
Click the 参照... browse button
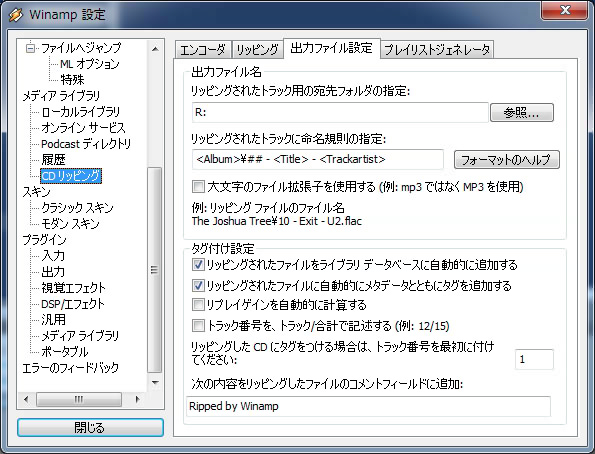(x=522, y=112)
